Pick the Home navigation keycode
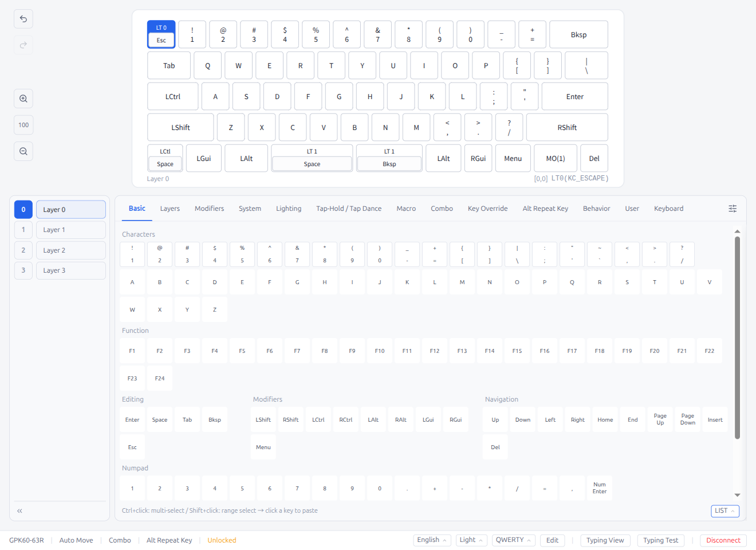The height and width of the screenshot is (550, 756). (605, 419)
